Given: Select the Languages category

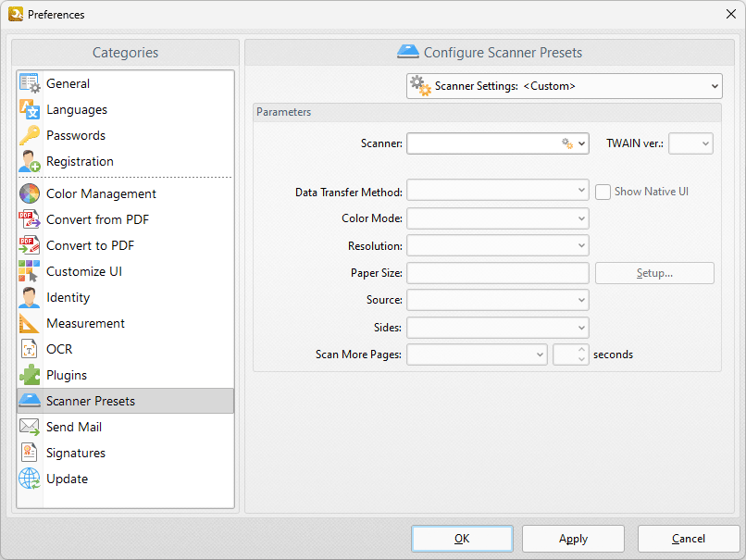Looking at the screenshot, I should click(126, 109).
